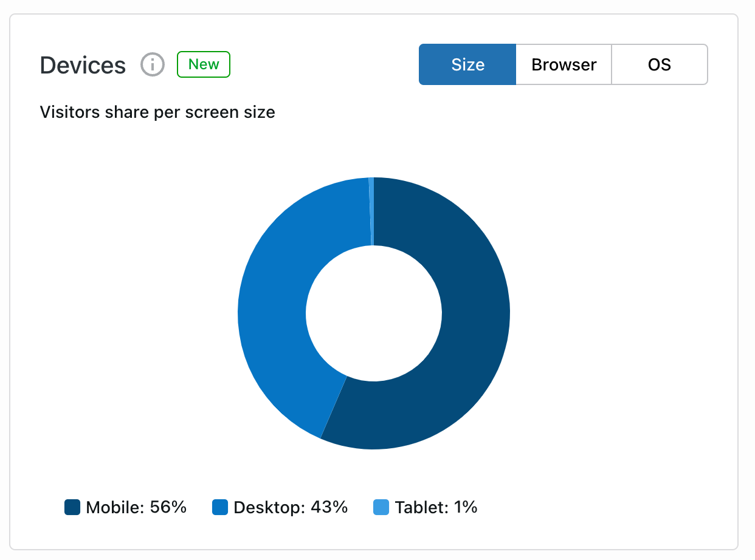The width and height of the screenshot is (755, 560).
Task: Click blank card space right of the donut
Action: click(626, 304)
